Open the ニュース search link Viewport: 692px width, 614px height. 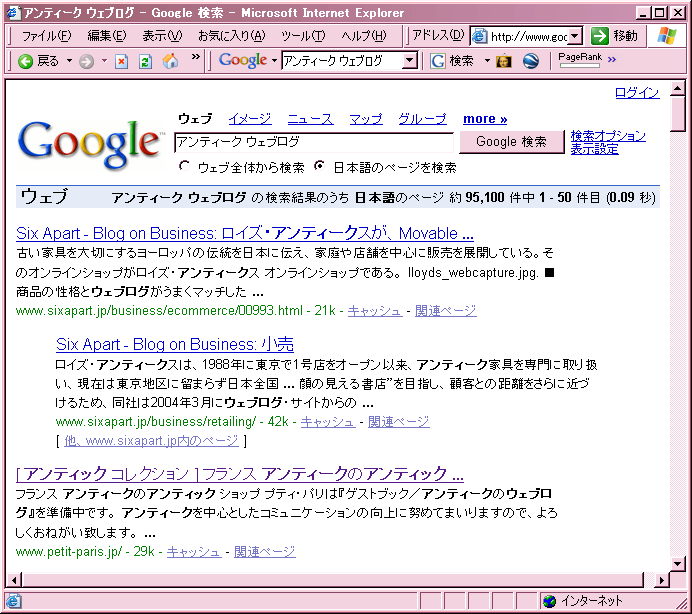pyautogui.click(x=310, y=119)
